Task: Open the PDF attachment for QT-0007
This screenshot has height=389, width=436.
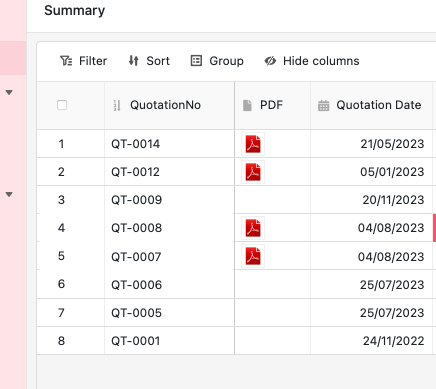Action: point(253,256)
